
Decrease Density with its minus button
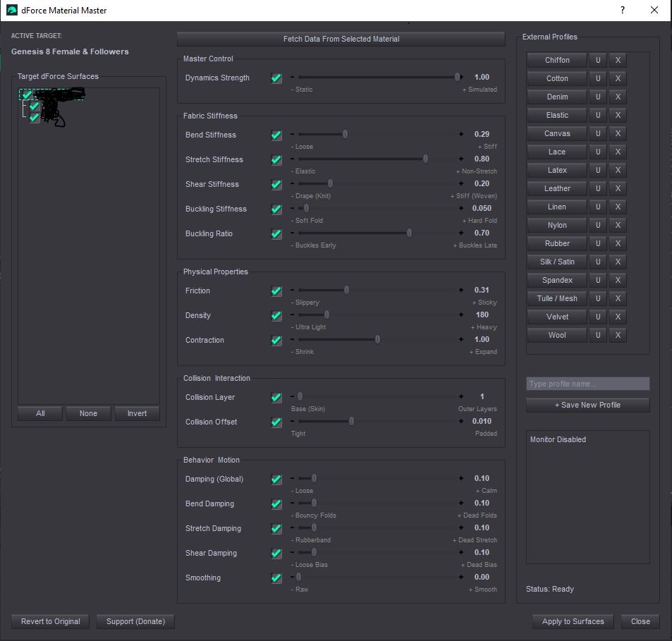pyautogui.click(x=293, y=315)
